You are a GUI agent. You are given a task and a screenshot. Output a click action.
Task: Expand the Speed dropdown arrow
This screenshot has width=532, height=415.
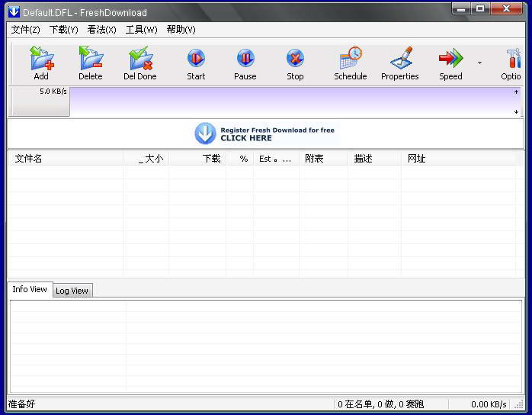(x=479, y=63)
